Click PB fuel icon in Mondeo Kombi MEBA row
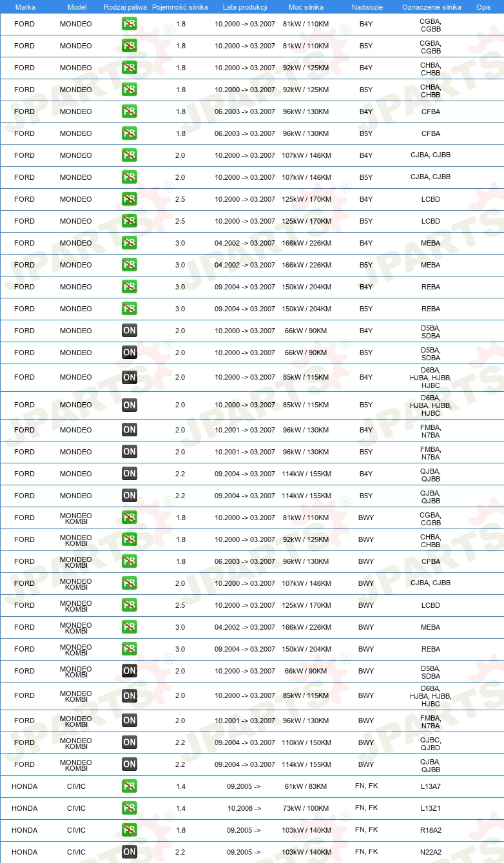504x863 pixels. 130,628
